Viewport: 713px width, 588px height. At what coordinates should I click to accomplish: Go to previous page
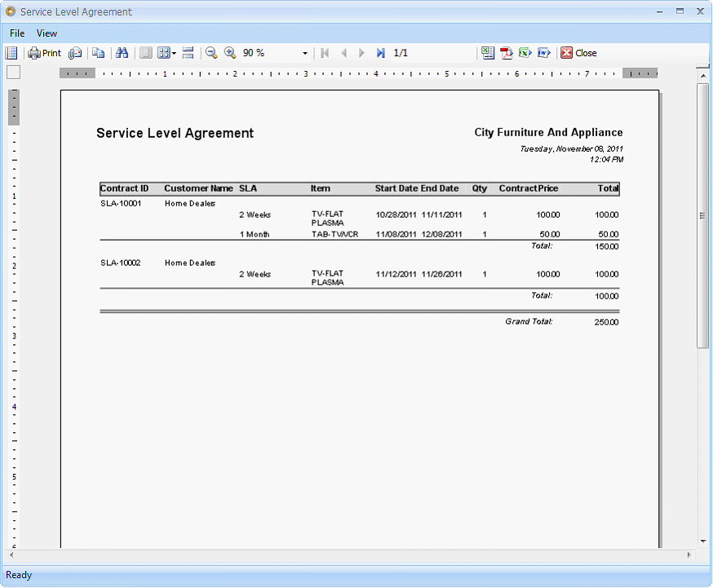point(343,53)
